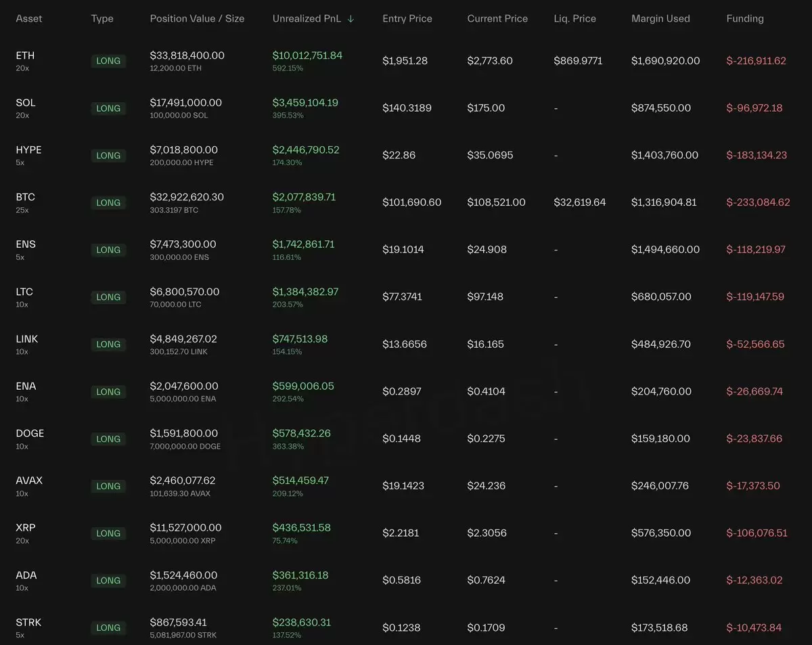
Task: Click the ADA current price $0.7624
Action: [486, 580]
